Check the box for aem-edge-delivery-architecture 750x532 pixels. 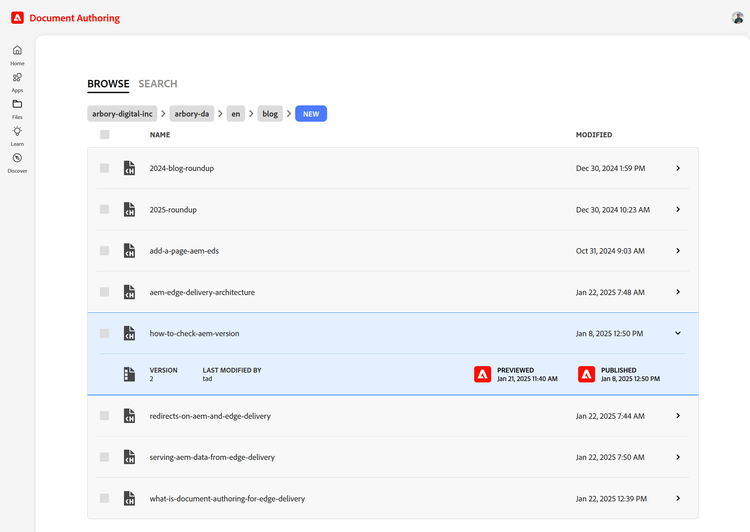click(x=104, y=292)
